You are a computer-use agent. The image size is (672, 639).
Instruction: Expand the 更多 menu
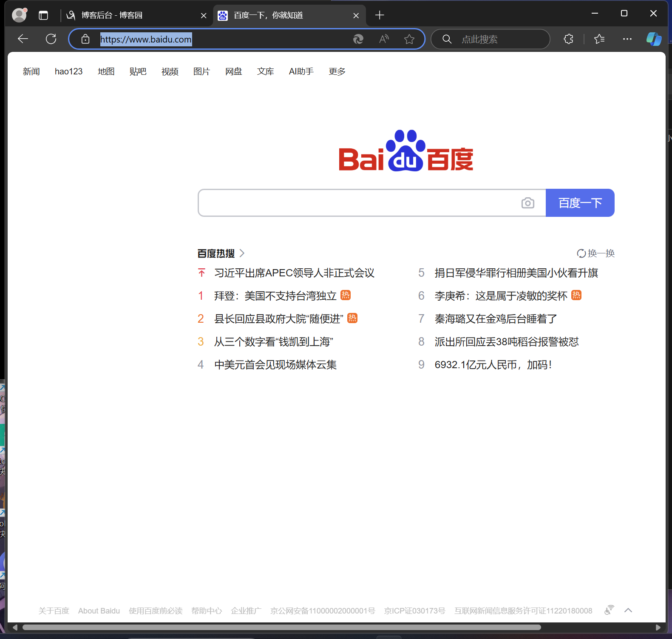[x=337, y=71]
